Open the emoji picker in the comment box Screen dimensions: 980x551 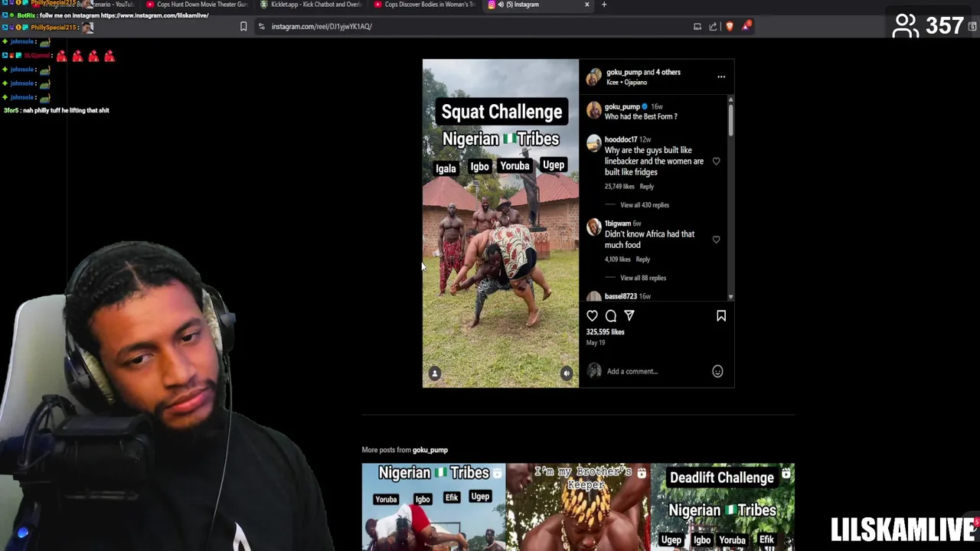click(717, 371)
